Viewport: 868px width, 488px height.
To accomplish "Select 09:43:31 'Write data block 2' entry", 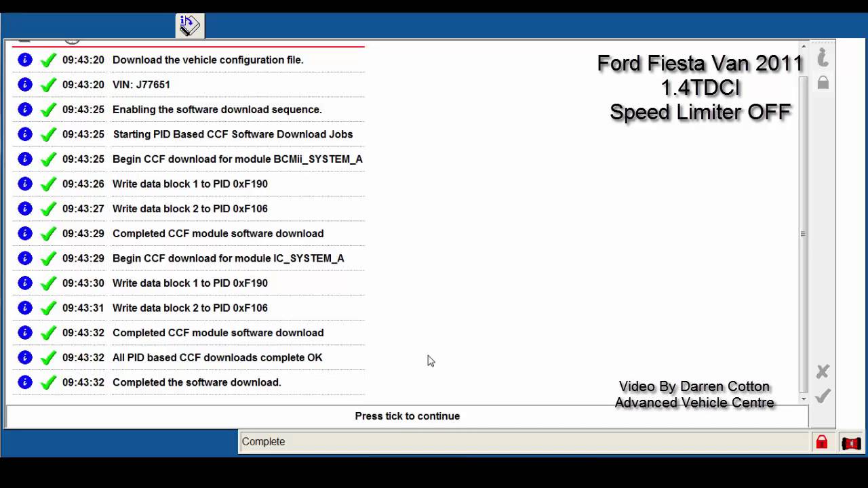I will pos(189,308).
